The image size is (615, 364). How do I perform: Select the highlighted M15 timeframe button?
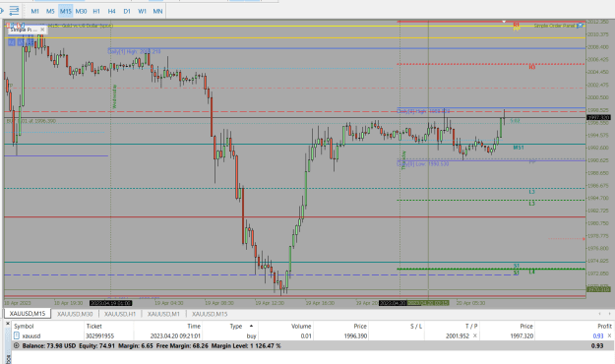[66, 12]
